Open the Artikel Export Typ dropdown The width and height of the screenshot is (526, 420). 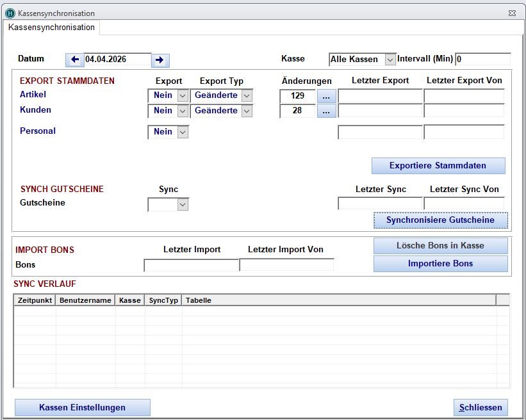click(x=247, y=95)
